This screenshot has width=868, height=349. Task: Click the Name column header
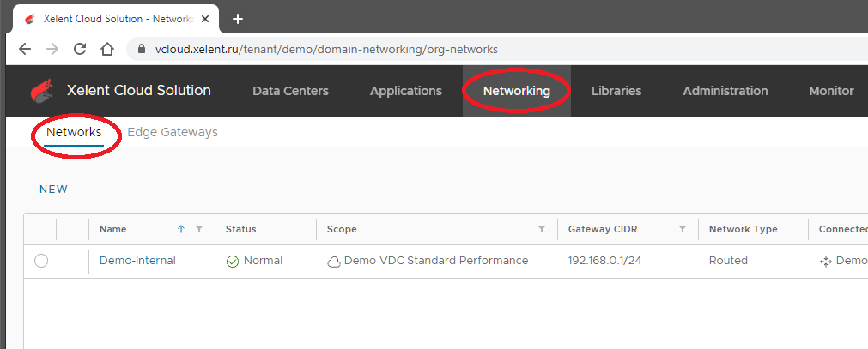pyautogui.click(x=113, y=229)
